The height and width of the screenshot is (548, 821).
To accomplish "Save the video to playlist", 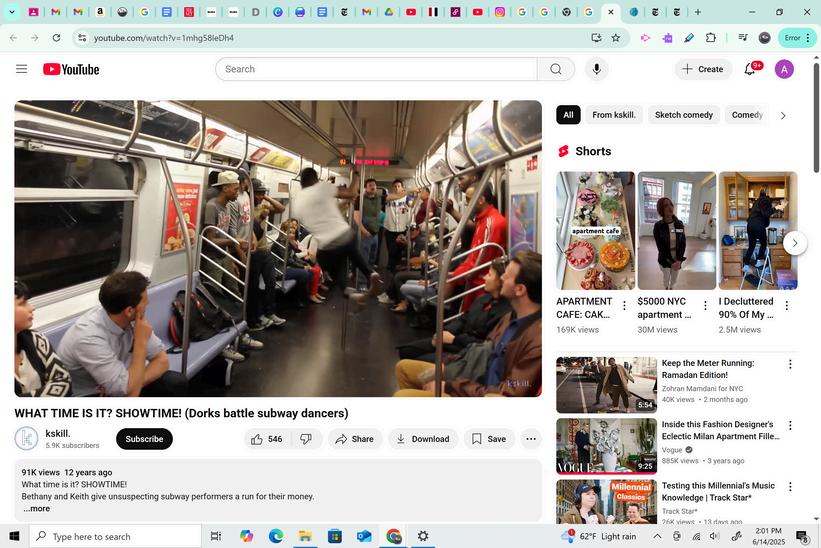I will pyautogui.click(x=489, y=439).
